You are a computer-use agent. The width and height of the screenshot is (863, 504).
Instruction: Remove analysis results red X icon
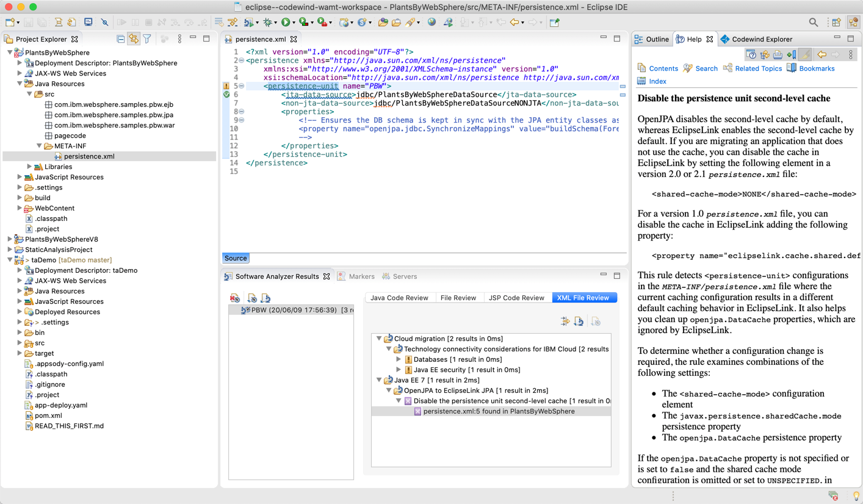pyautogui.click(x=235, y=298)
